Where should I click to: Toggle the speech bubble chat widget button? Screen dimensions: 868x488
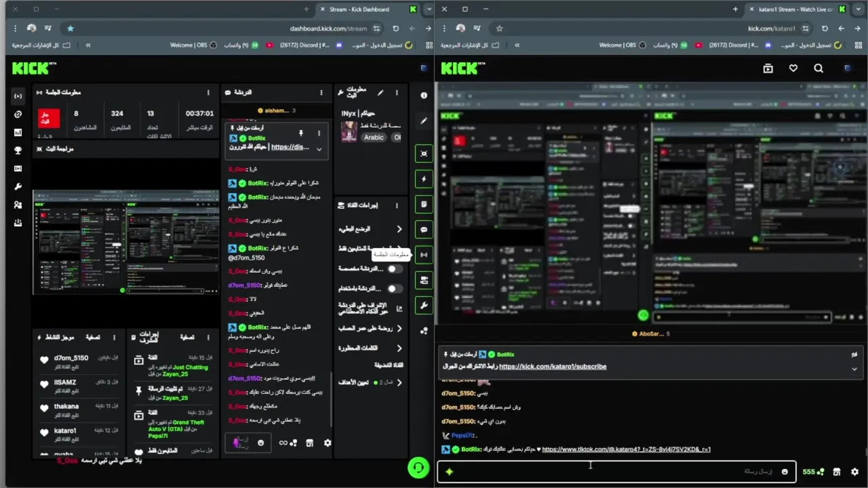click(x=424, y=230)
